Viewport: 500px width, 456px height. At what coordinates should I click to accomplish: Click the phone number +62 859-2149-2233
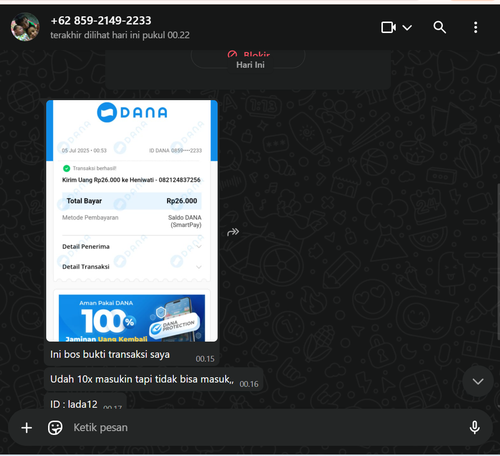pos(101,21)
